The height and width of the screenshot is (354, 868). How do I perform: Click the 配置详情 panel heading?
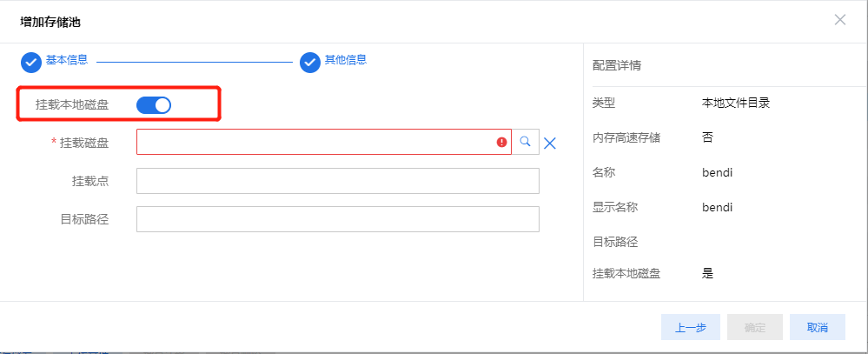[x=616, y=65]
